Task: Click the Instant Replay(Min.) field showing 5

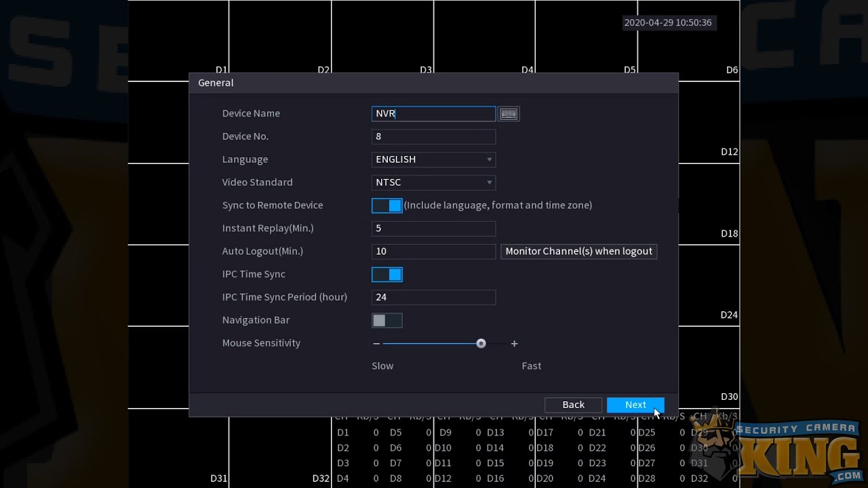Action: [433, 228]
